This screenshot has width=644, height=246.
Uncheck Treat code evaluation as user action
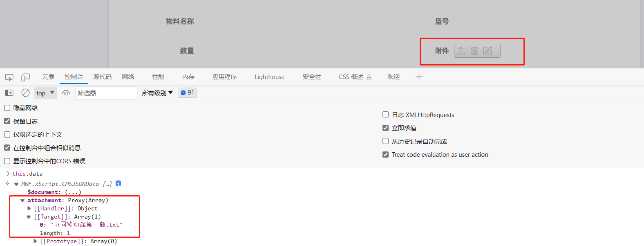[385, 154]
